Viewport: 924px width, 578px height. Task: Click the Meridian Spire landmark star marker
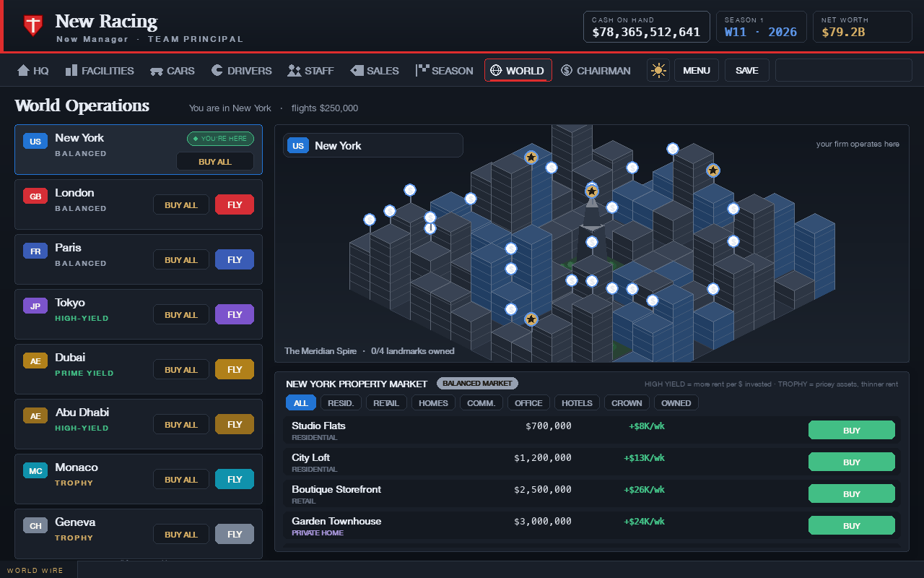pyautogui.click(x=592, y=191)
